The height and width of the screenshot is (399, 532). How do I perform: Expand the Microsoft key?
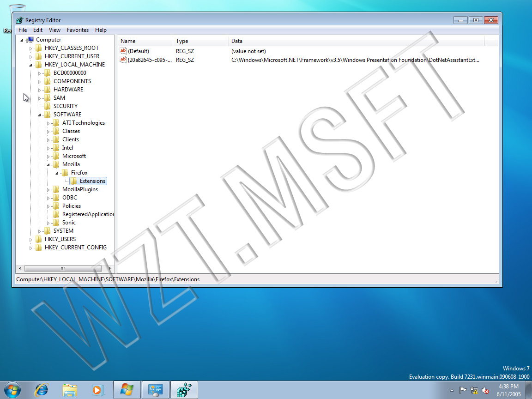click(48, 157)
